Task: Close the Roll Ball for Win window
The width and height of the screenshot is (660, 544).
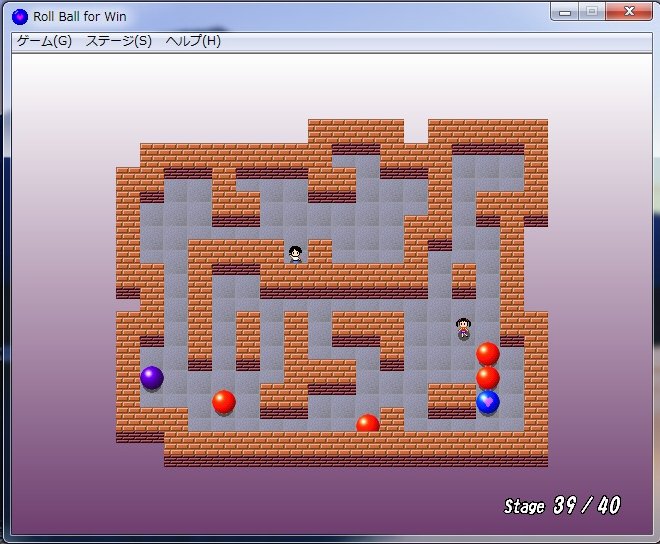Action: click(629, 12)
